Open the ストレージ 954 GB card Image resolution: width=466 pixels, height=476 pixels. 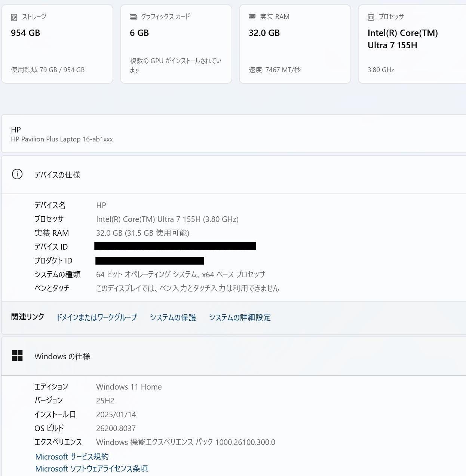pyautogui.click(x=57, y=44)
